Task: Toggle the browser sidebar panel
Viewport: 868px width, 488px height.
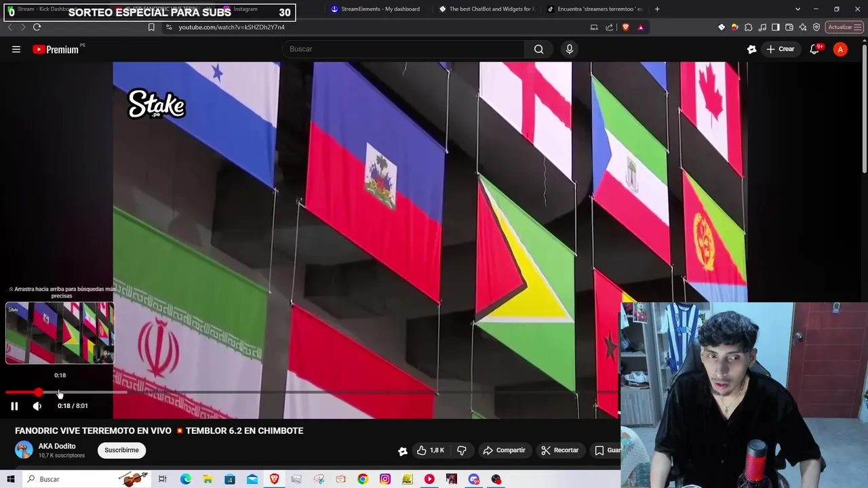Action: click(776, 27)
